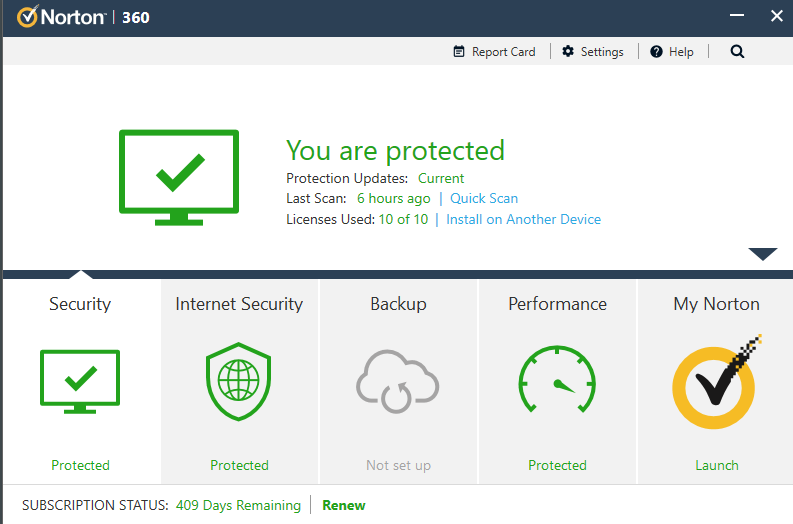The width and height of the screenshot is (793, 524).
Task: Click the Security monitor checkmark icon
Action: tap(80, 381)
